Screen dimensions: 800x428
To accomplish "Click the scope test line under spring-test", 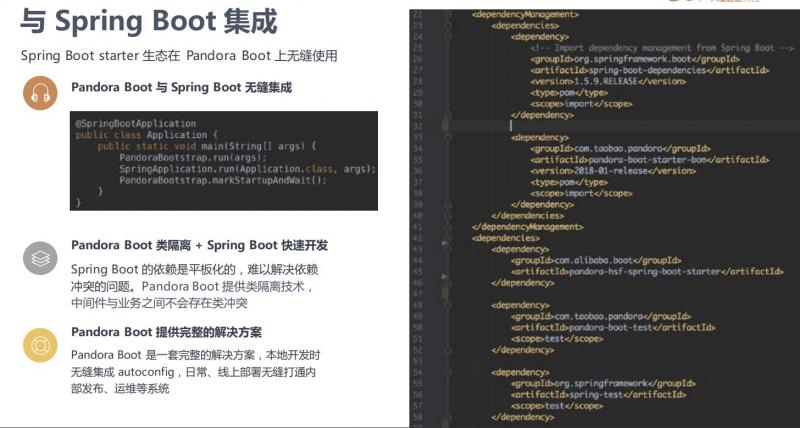I will coord(557,406).
